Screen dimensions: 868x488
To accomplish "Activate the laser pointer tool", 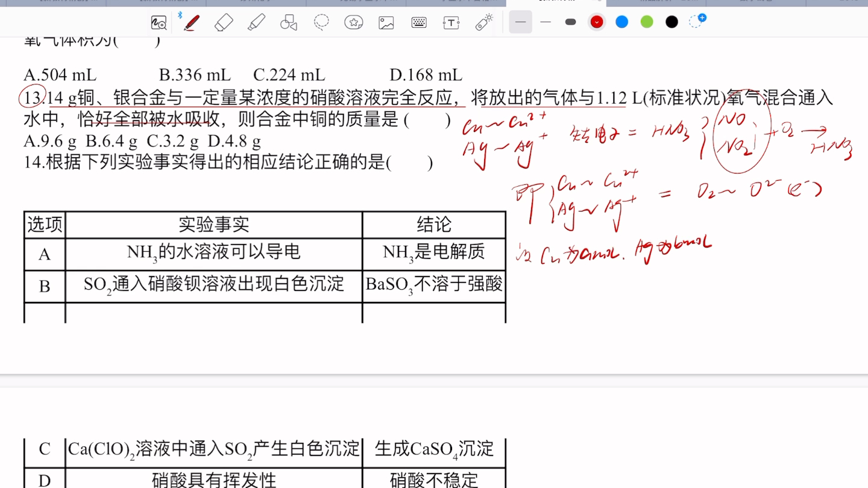I will point(484,22).
